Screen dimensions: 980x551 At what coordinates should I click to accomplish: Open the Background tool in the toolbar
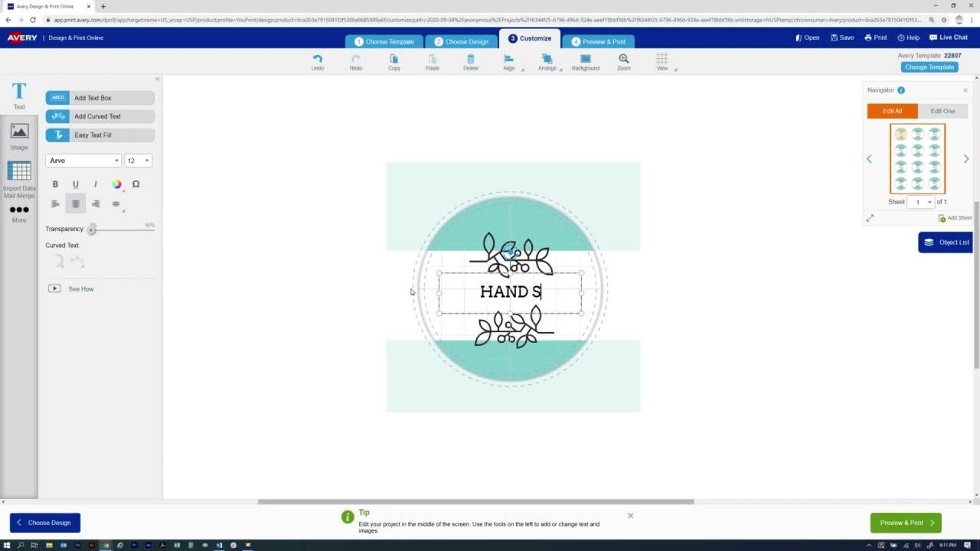click(x=585, y=60)
